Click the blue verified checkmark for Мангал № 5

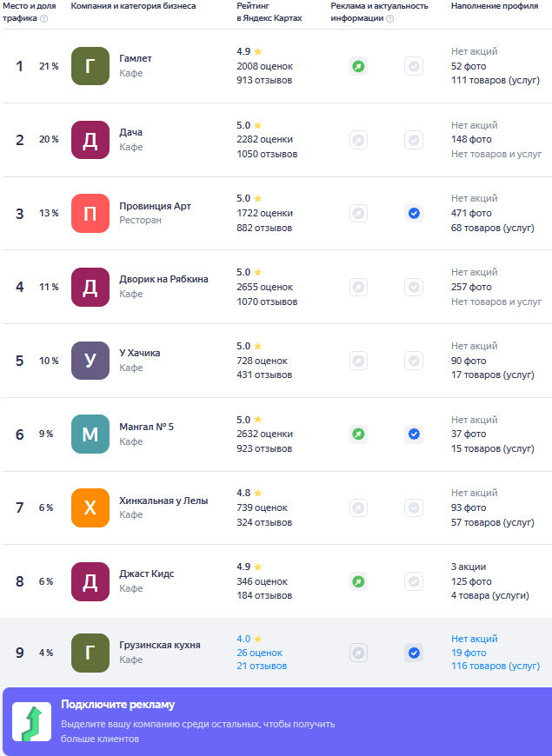tap(414, 434)
